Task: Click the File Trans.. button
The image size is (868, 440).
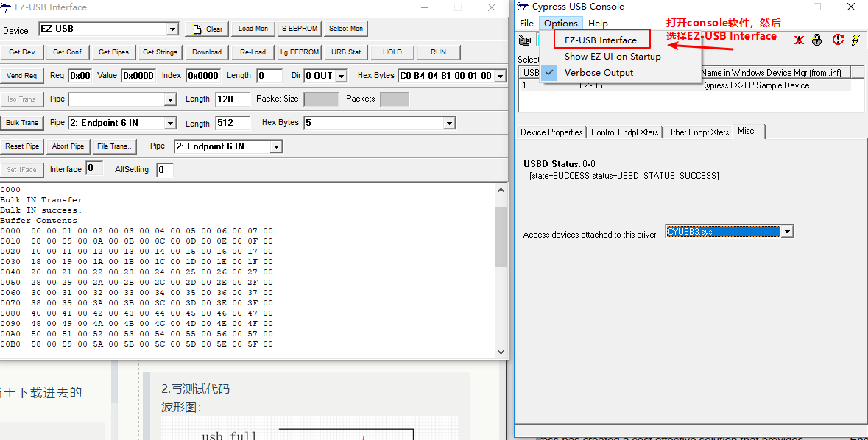Action: coord(115,146)
